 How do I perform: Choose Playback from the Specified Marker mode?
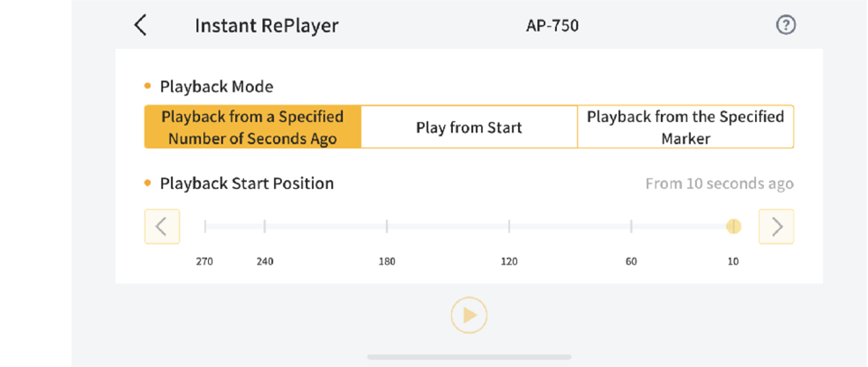pos(685,127)
